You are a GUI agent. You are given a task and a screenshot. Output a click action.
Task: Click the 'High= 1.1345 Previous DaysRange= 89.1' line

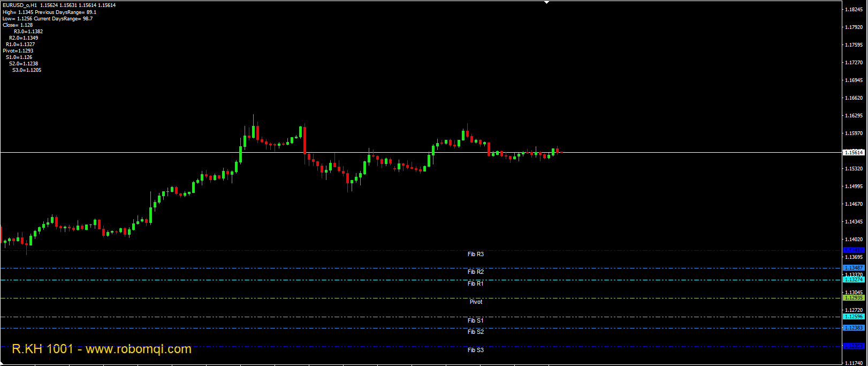(x=49, y=12)
